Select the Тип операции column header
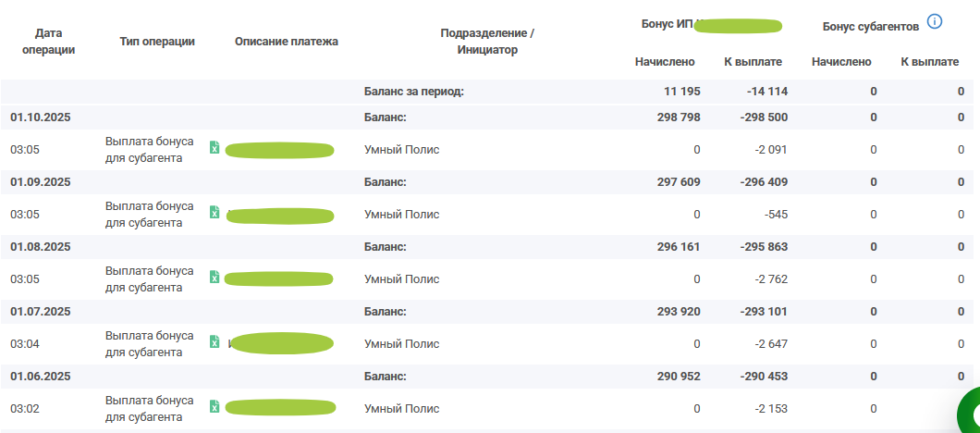Screen dimensions: 980x433 point(157,42)
